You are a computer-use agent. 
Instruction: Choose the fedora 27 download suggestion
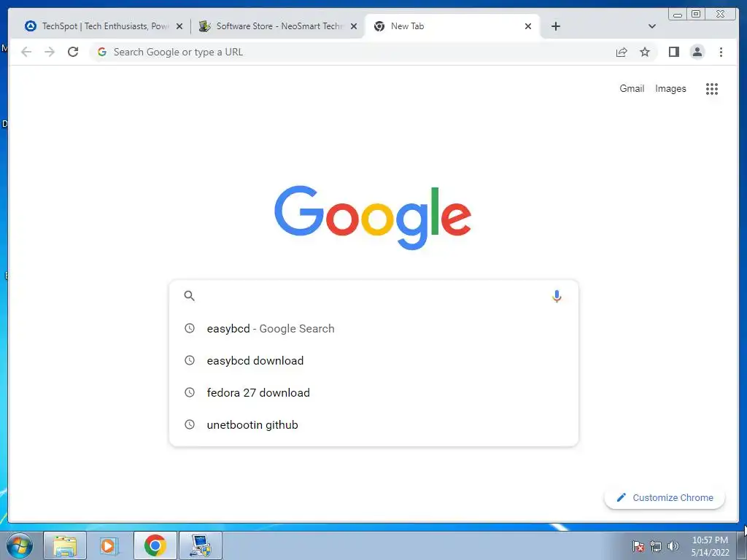coord(373,392)
